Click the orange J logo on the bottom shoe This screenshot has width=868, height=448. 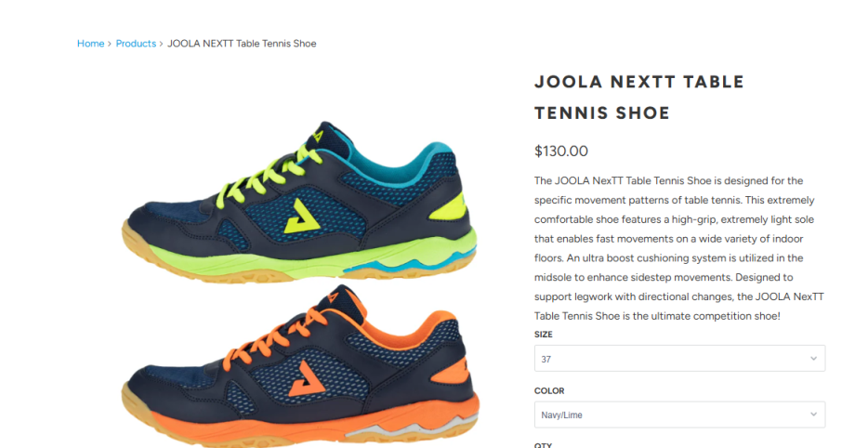click(x=306, y=378)
